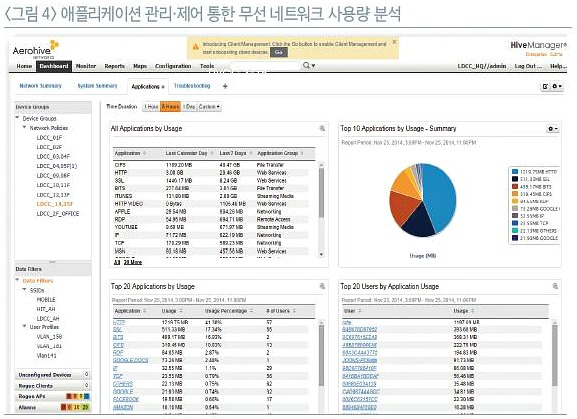Open the Help menu
Viewport: 577px width, 419px height.
tap(558, 66)
